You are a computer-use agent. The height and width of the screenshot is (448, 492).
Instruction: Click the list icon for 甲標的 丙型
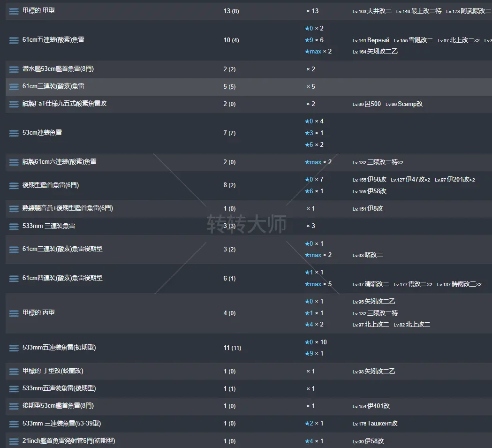pyautogui.click(x=14, y=313)
